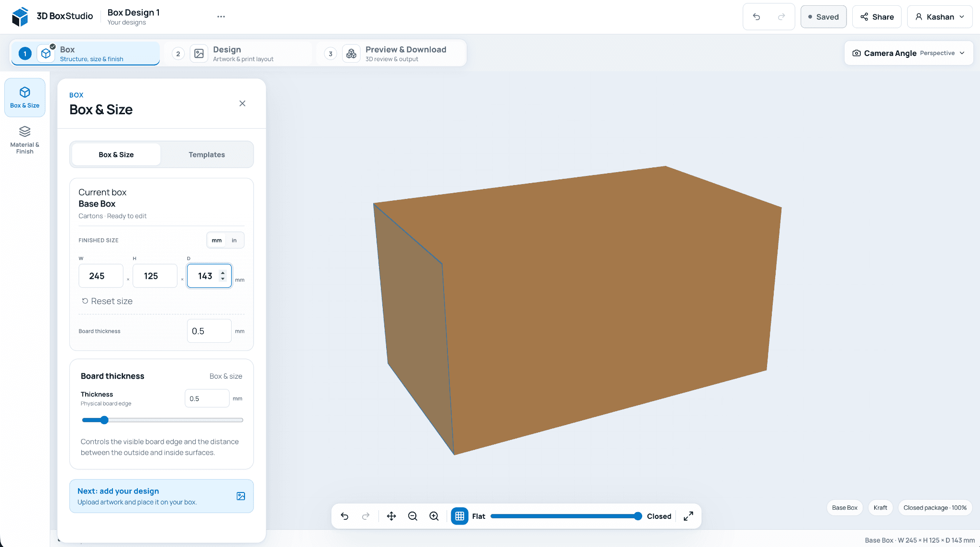Click the 3D BoxStudio logo icon

[20, 17]
